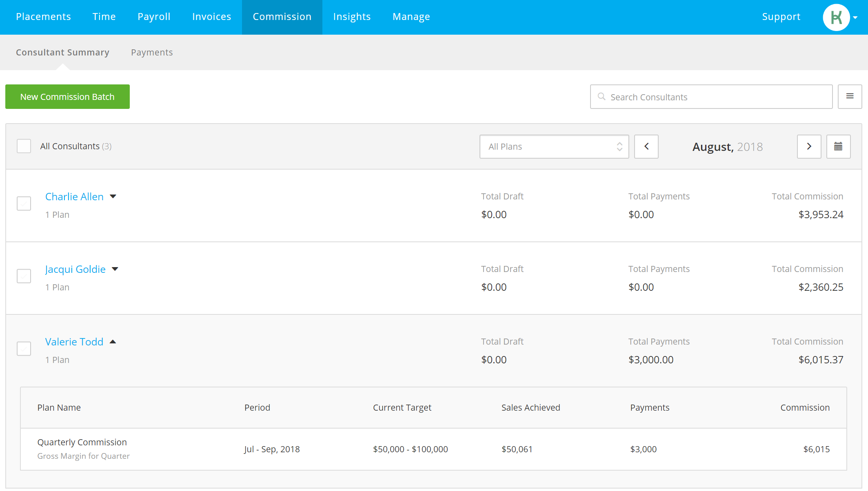Select the All Consultants checkbox
The height and width of the screenshot is (491, 868).
pyautogui.click(x=24, y=146)
